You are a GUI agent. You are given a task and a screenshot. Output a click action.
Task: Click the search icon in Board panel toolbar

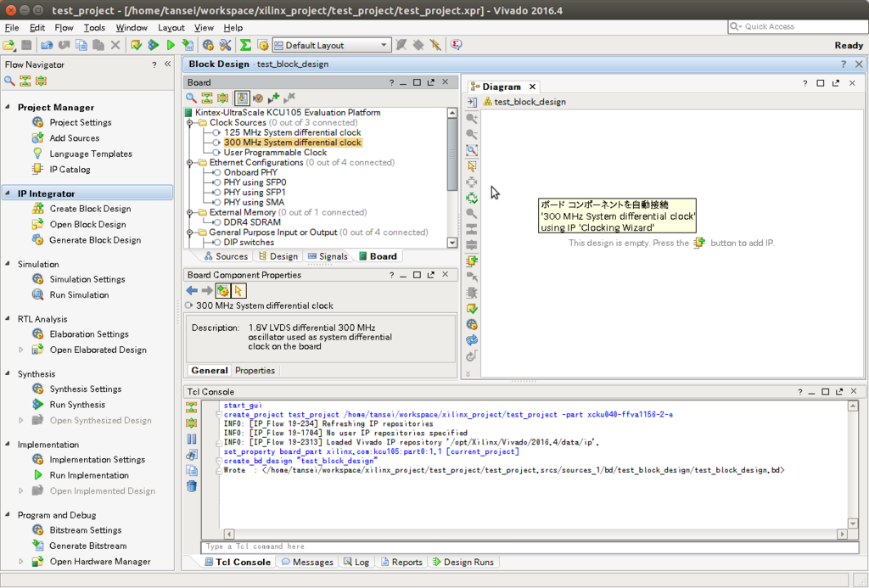[191, 98]
